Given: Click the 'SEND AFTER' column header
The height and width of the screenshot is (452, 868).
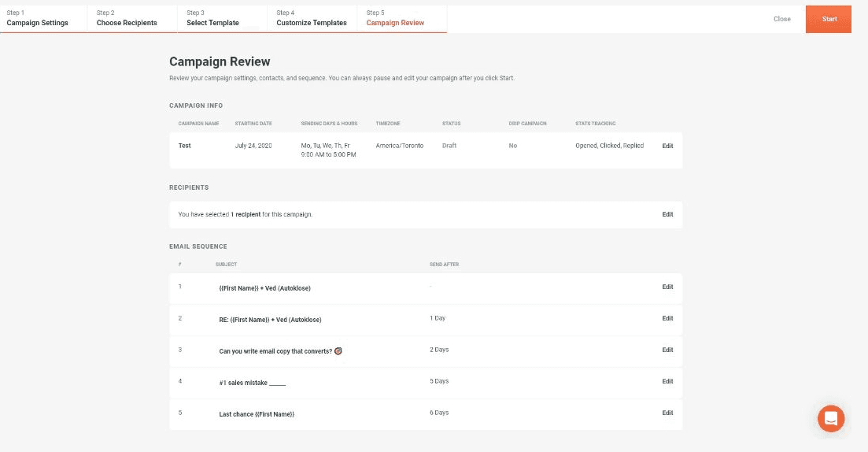Looking at the screenshot, I should click(444, 265).
